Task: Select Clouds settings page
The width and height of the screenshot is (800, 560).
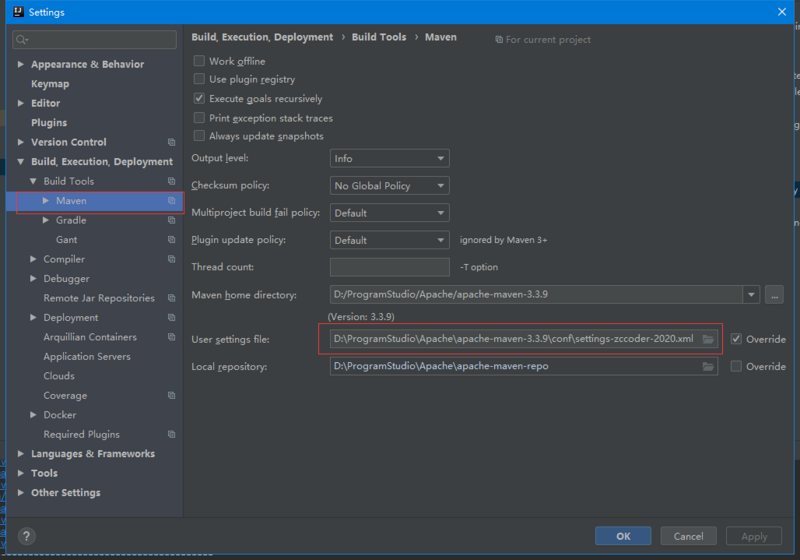Action: [x=59, y=376]
